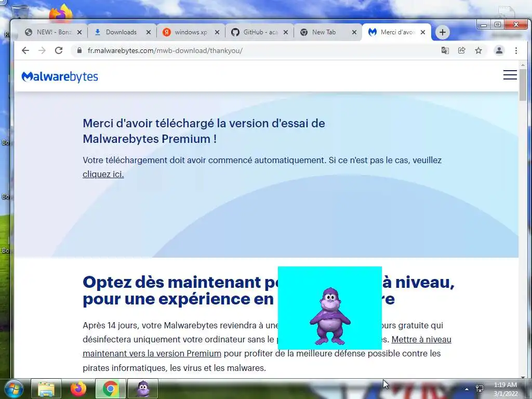Open the Malwarebytes hamburger menu

(x=510, y=75)
